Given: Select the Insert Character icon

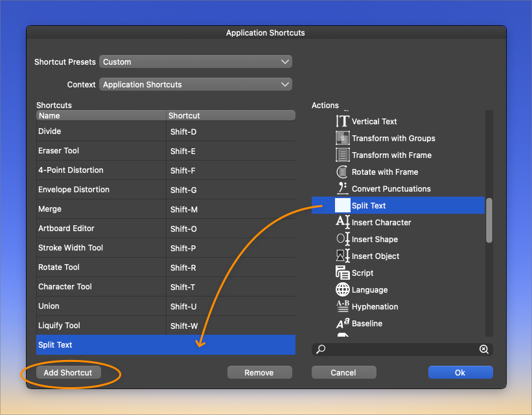Looking at the screenshot, I should 342,222.
